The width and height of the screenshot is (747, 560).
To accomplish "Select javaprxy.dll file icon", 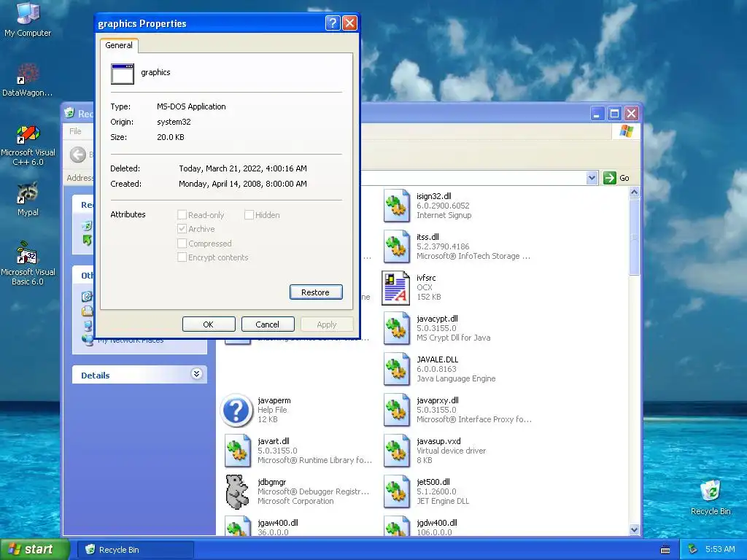I will coord(396,410).
